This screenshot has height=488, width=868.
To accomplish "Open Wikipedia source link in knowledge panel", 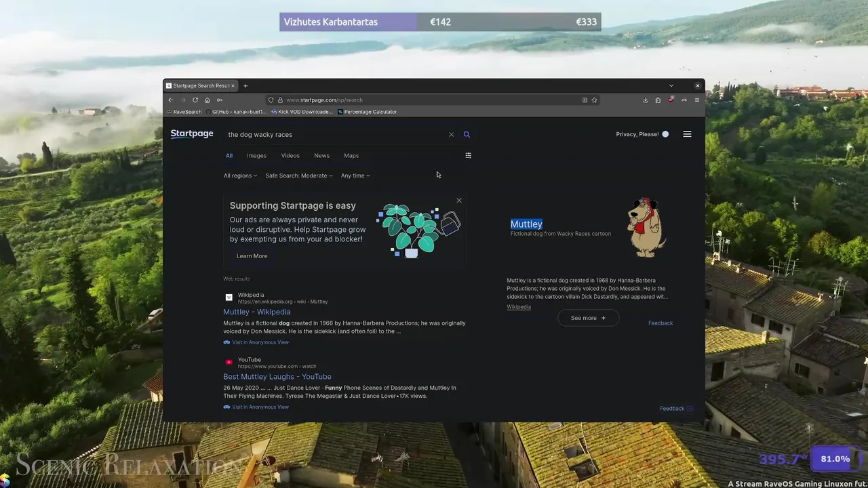I will pyautogui.click(x=519, y=307).
